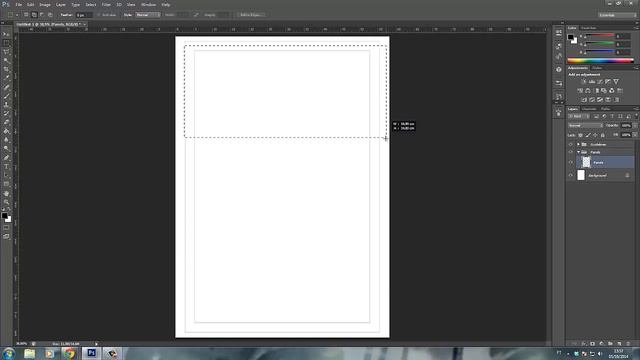Toggle the Anti-alias checkbox

98,15
